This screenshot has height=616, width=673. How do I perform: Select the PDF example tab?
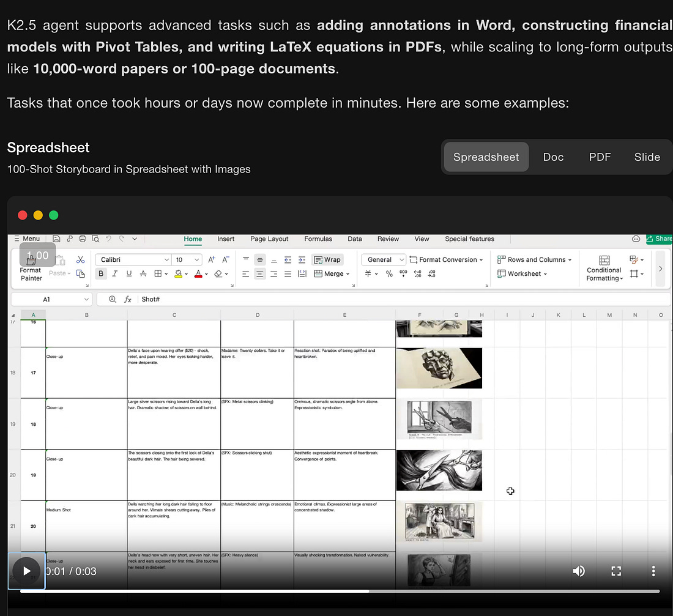coord(600,157)
